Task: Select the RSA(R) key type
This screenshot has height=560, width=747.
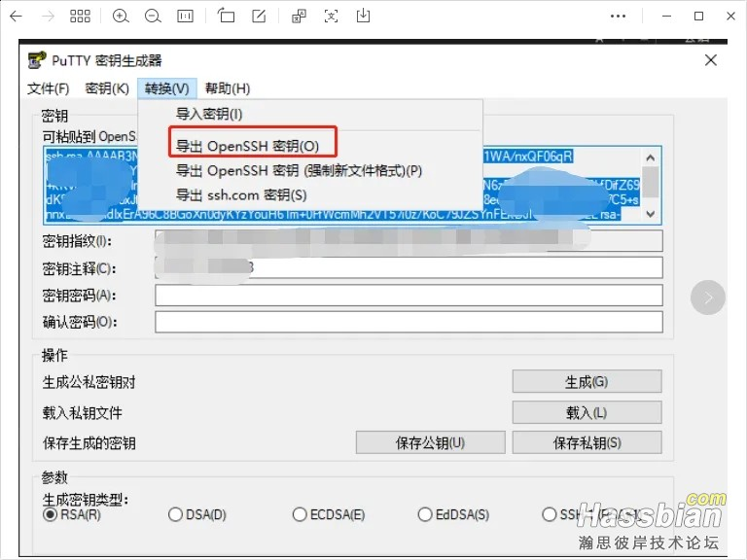Action: click(71, 514)
